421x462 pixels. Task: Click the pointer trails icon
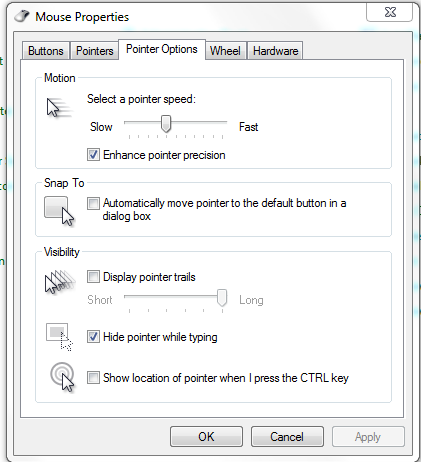point(60,282)
